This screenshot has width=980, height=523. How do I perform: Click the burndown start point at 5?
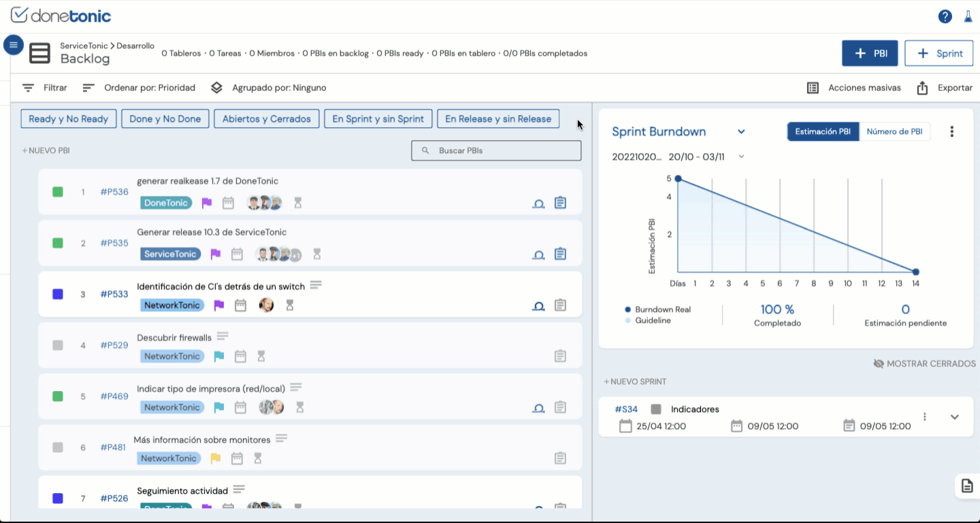point(678,178)
